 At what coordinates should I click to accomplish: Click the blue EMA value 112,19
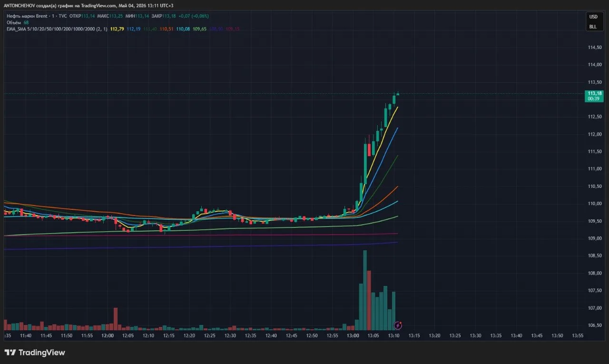[134, 29]
